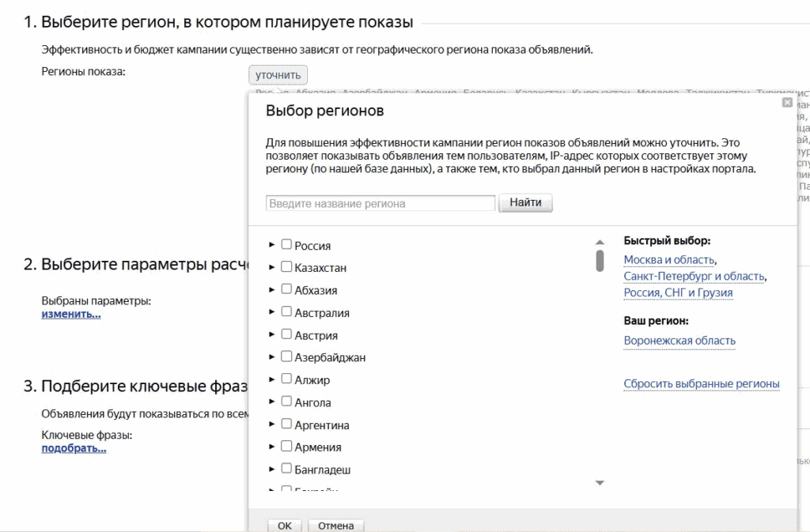Click region list scroll up arrow
This screenshot has width=810, height=532.
click(x=600, y=241)
